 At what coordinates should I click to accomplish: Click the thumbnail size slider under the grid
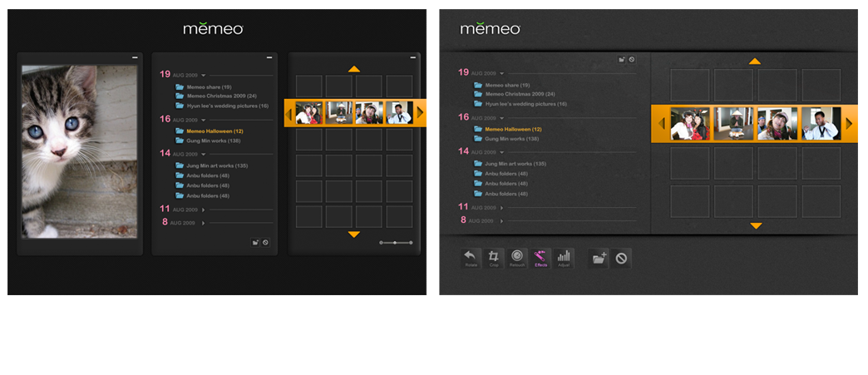click(x=395, y=242)
